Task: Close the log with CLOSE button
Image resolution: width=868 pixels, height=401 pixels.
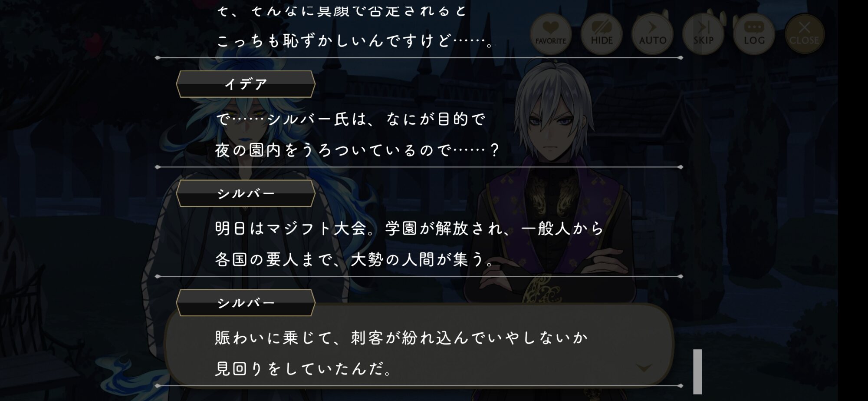Action: 804,34
